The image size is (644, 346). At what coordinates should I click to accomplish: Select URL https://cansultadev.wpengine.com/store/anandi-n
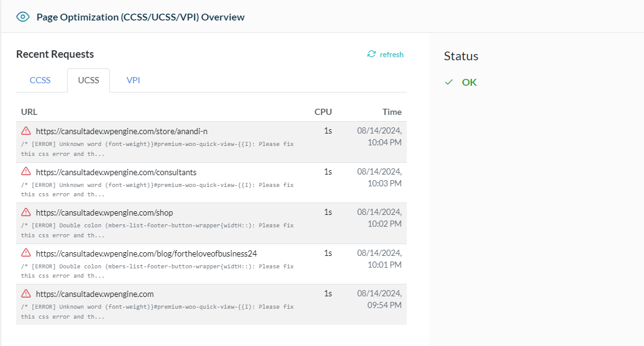click(x=122, y=131)
